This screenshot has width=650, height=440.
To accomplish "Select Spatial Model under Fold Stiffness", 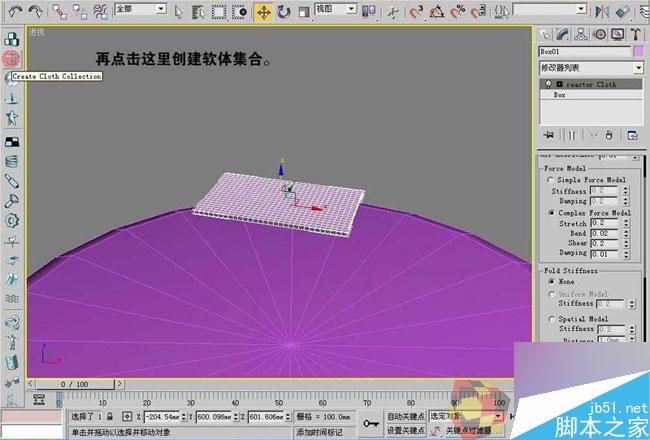I will [551, 319].
